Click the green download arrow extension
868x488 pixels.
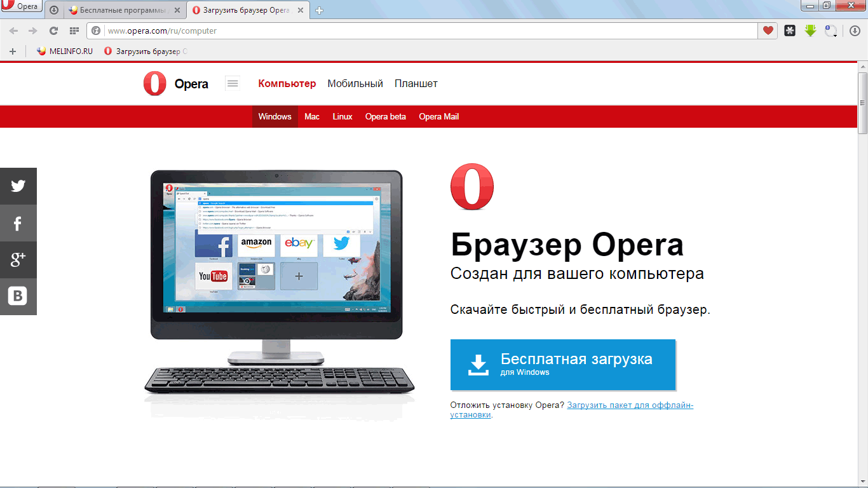pos(810,30)
